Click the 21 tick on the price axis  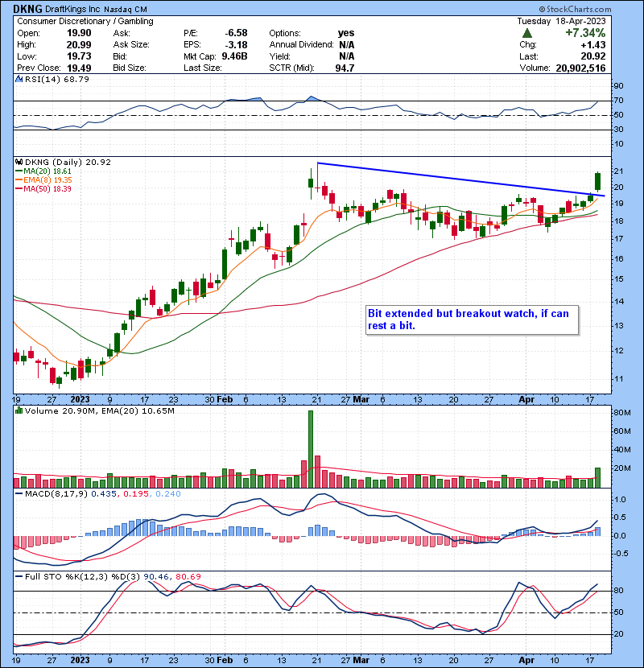(x=618, y=171)
